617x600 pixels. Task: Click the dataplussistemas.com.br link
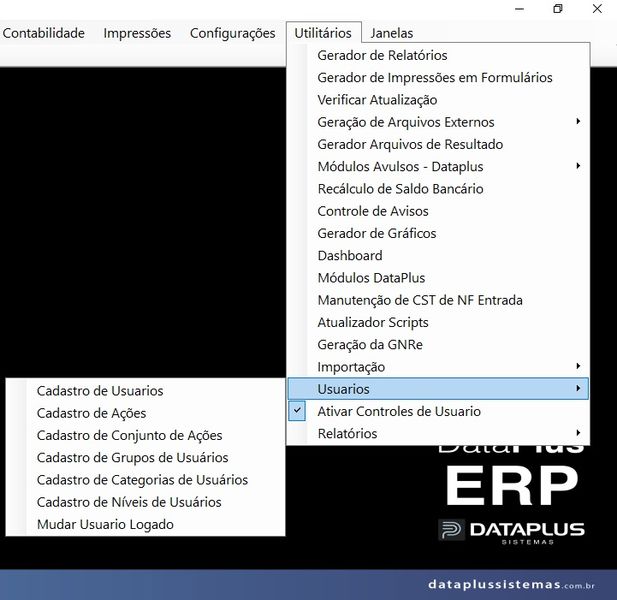[x=511, y=584]
